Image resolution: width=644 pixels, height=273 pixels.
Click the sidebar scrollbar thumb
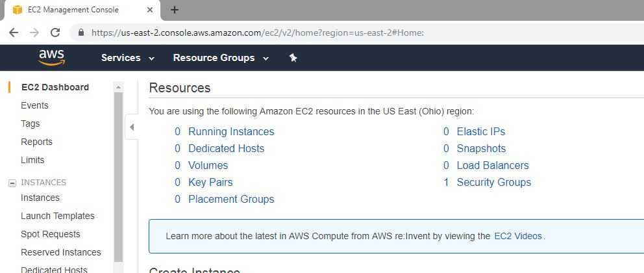coord(118,177)
